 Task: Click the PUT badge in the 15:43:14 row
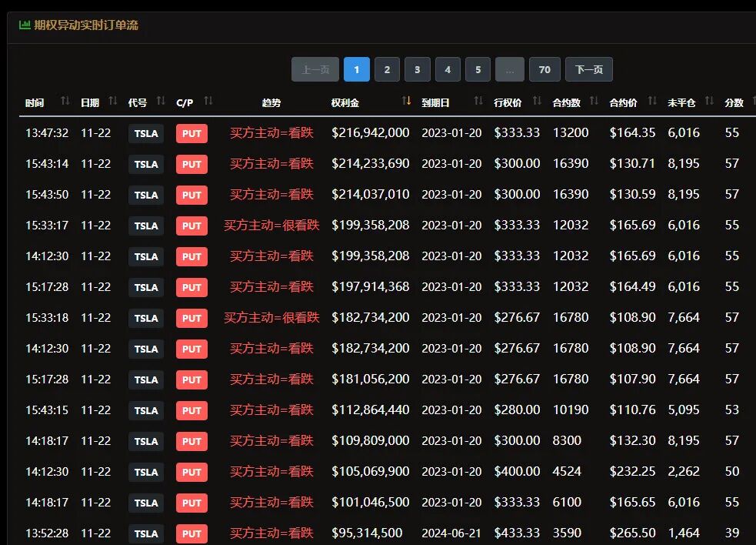[192, 165]
